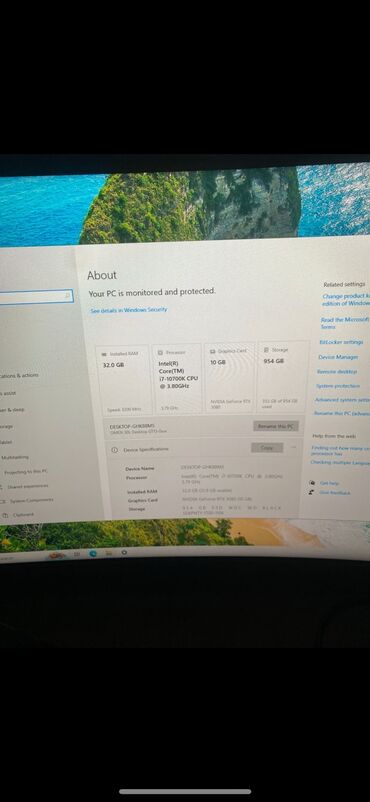Image resolution: width=370 pixels, height=802 pixels.
Task: Open Read the Microsoft terms link
Action: point(345,323)
